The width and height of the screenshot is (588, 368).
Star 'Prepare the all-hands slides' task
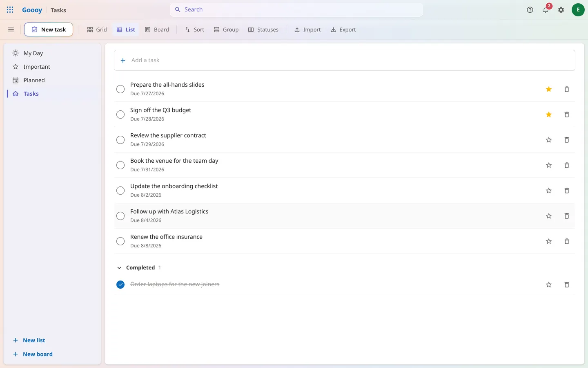tap(549, 89)
